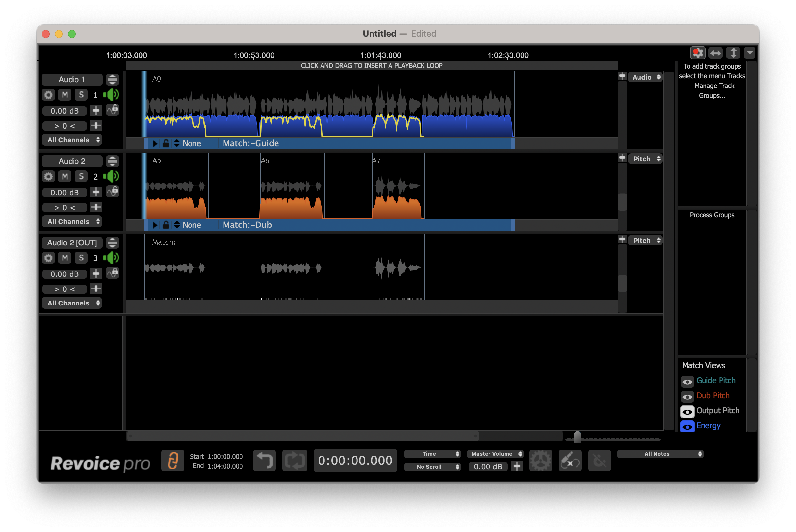Click the Audio 2 speaker output icon

click(111, 177)
